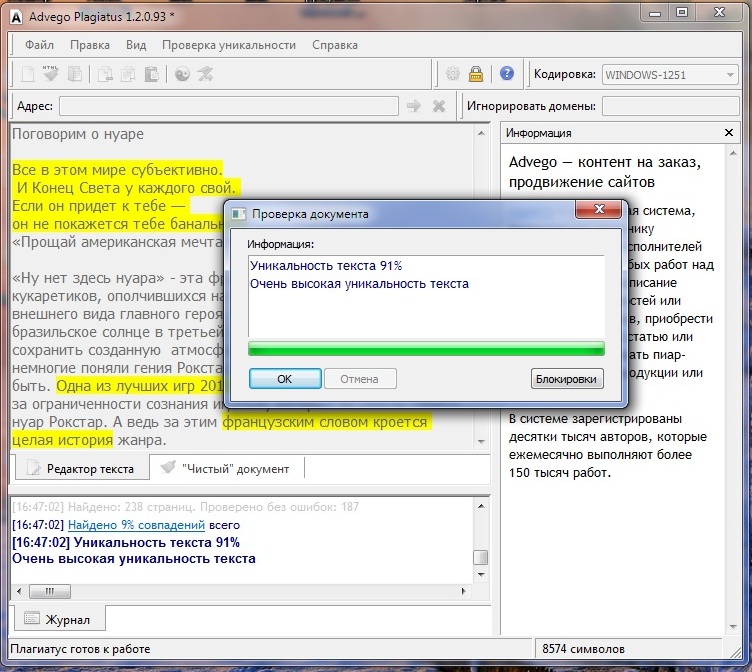Image resolution: width=752 pixels, height=672 pixels.
Task: Open the Проверка уникальности menu
Action: 229,45
